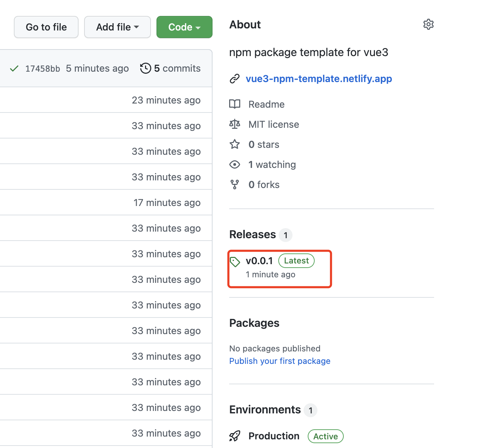Click the rocket icon beside Production
The height and width of the screenshot is (448, 486).
pos(235,436)
